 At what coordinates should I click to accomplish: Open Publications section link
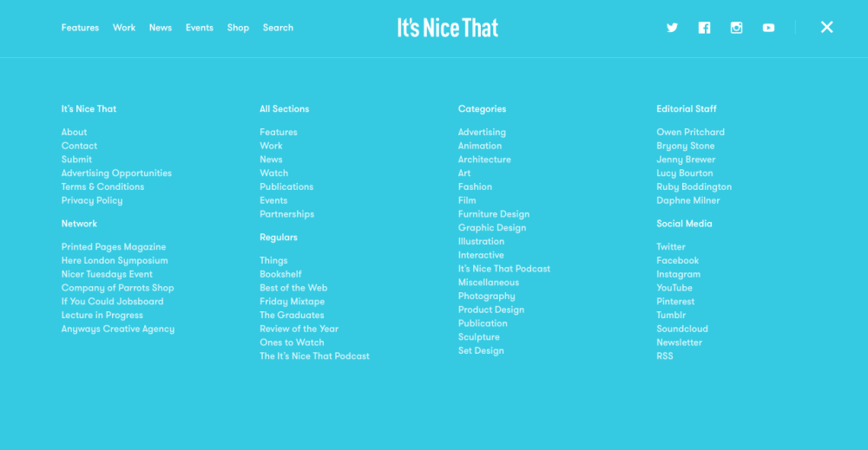pyautogui.click(x=286, y=187)
